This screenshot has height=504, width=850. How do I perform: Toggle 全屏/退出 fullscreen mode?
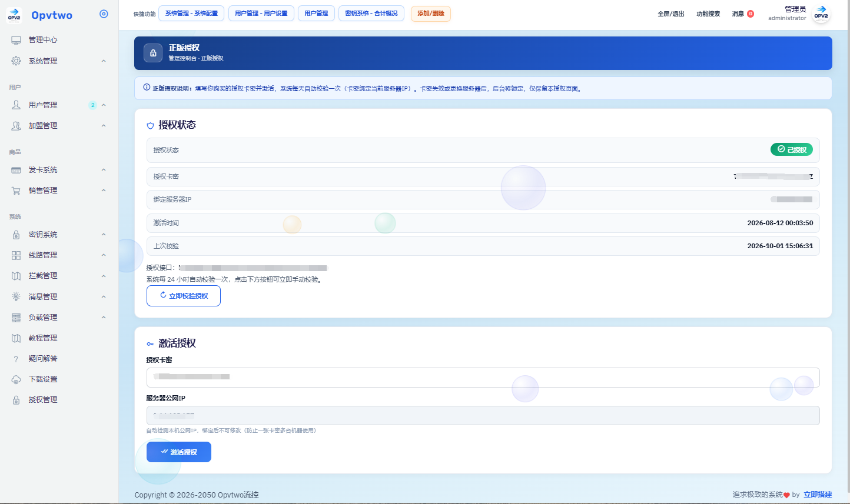[x=671, y=14]
